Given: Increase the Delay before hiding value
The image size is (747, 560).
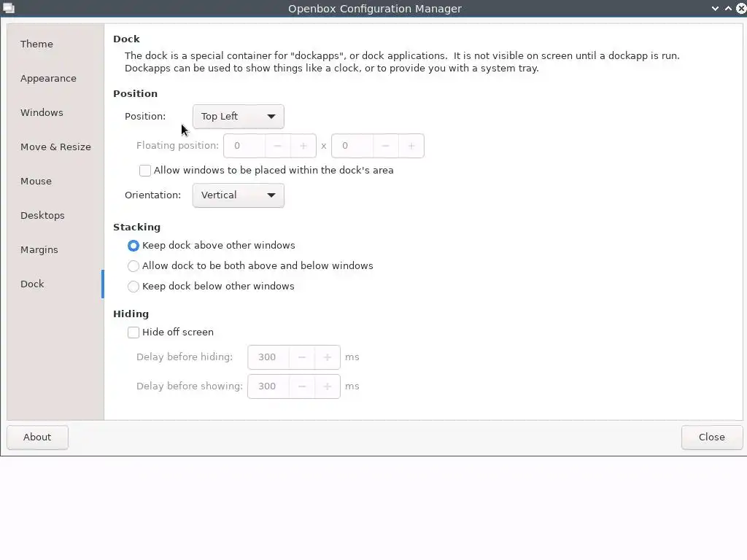Looking at the screenshot, I should coord(328,357).
